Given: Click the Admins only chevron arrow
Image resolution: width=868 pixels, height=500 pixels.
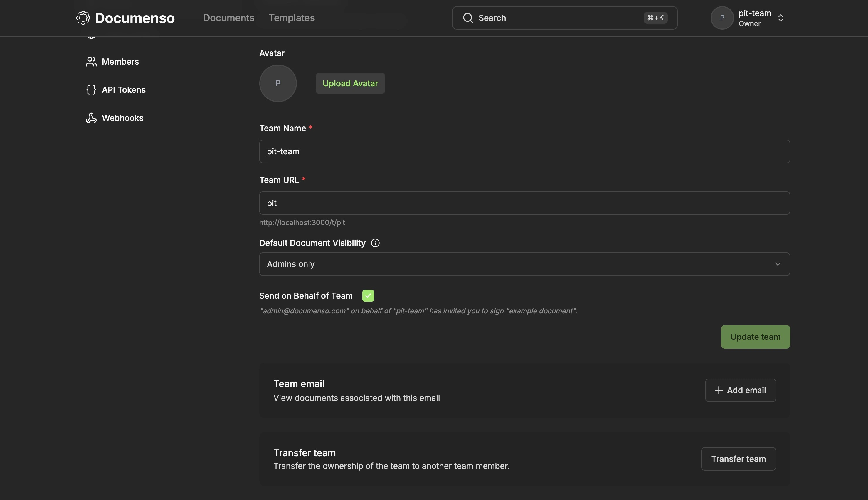Looking at the screenshot, I should [x=777, y=264].
